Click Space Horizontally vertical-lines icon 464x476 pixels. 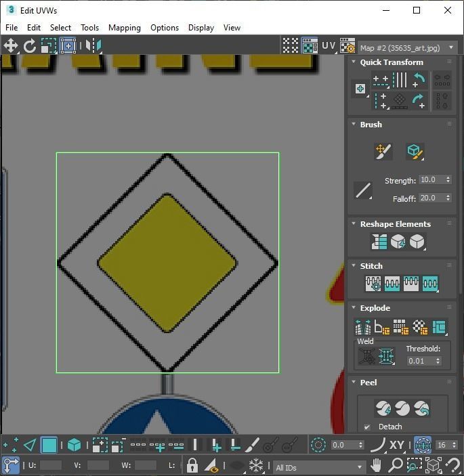tap(400, 80)
